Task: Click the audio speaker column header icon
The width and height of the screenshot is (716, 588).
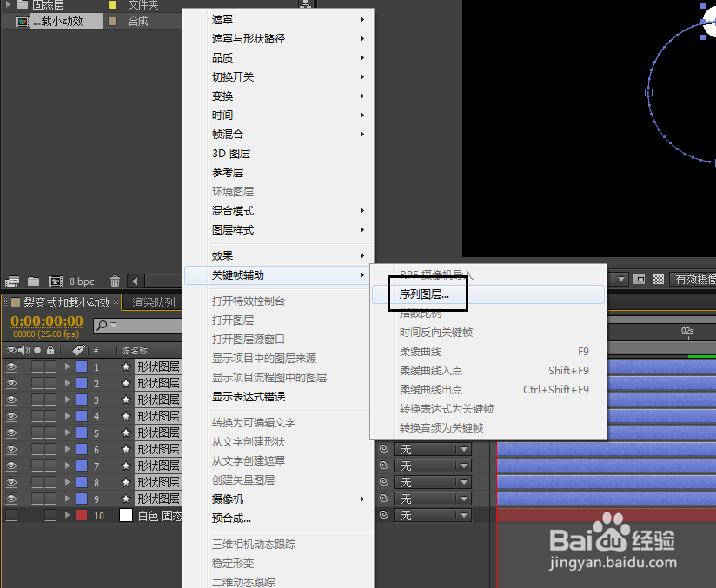Action: pyautogui.click(x=23, y=350)
